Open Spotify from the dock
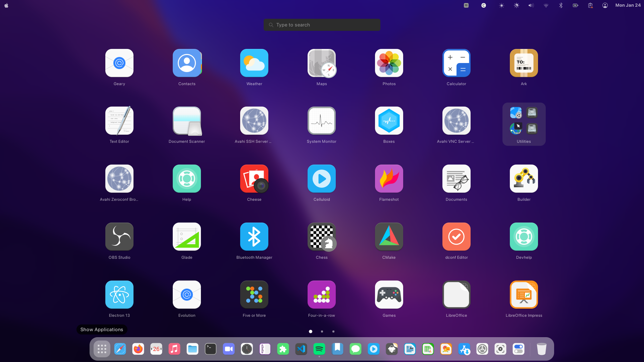 click(319, 349)
